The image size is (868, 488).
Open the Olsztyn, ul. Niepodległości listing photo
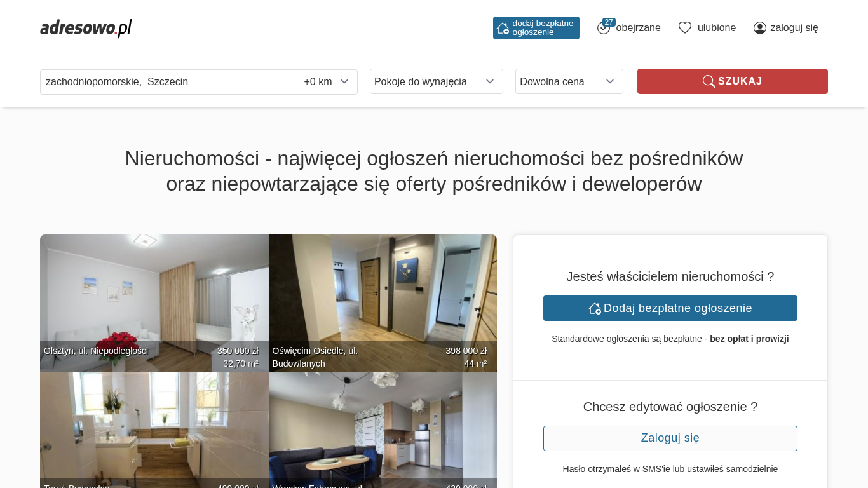(x=154, y=303)
